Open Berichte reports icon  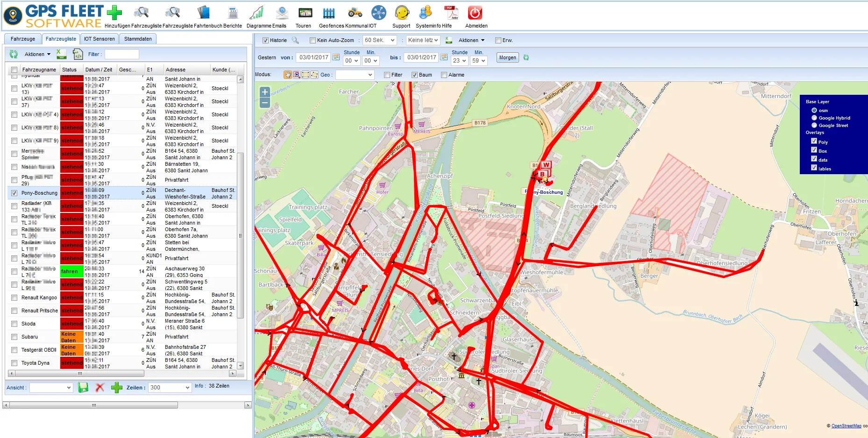click(233, 13)
